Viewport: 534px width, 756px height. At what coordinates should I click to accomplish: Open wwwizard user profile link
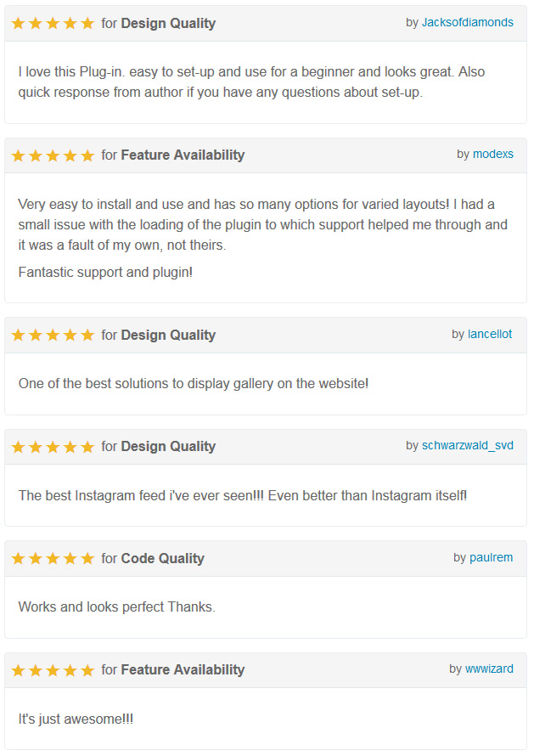click(x=489, y=669)
